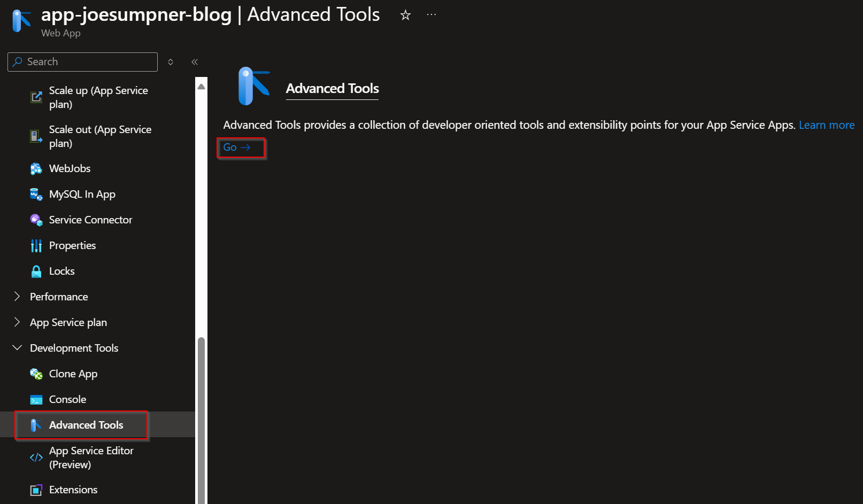Select the Advanced Tools menu item
This screenshot has width=863, height=504.
97,425
